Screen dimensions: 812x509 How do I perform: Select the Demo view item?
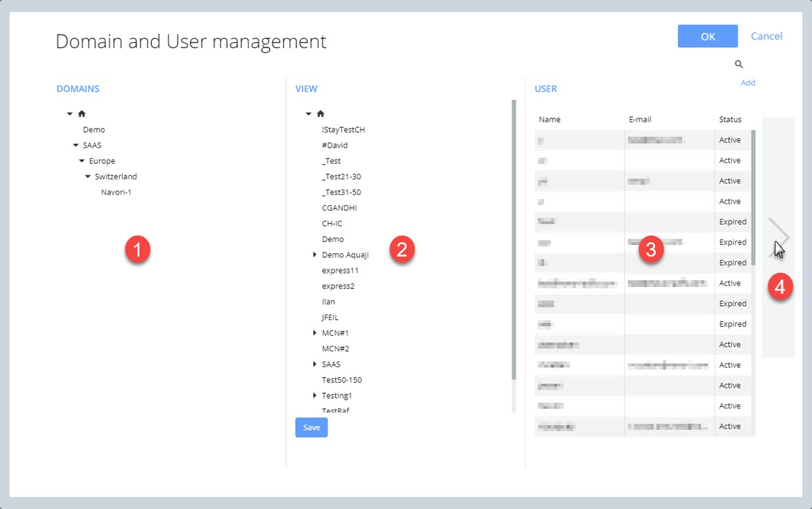click(333, 239)
